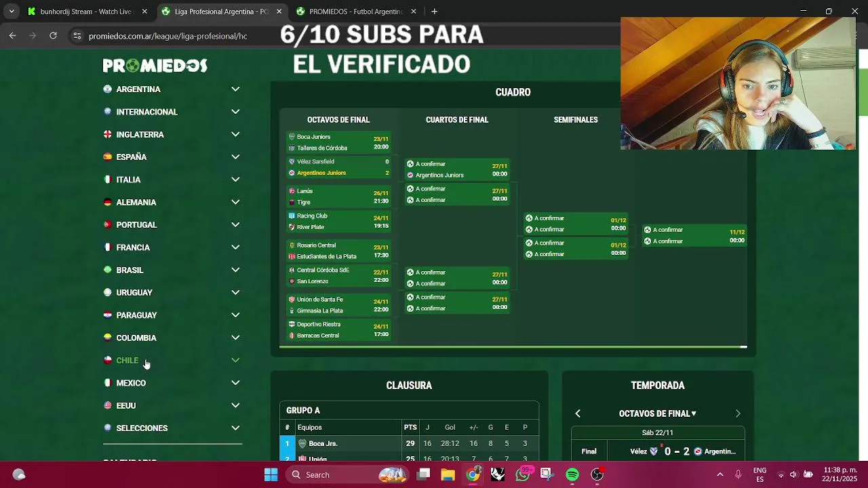Expand the ITALIA section chevron
868x488 pixels.
[x=235, y=180]
